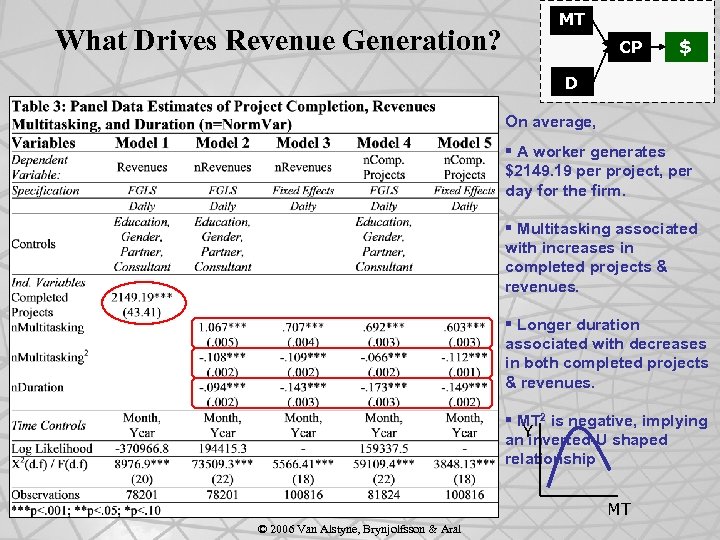Click bullet 'Multitasking associated with increases'

(601, 258)
